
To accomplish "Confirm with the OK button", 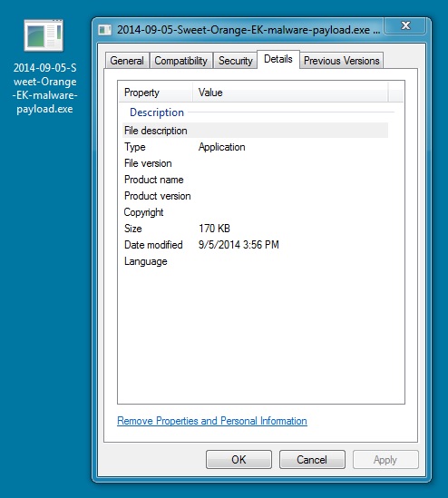I will [x=239, y=459].
